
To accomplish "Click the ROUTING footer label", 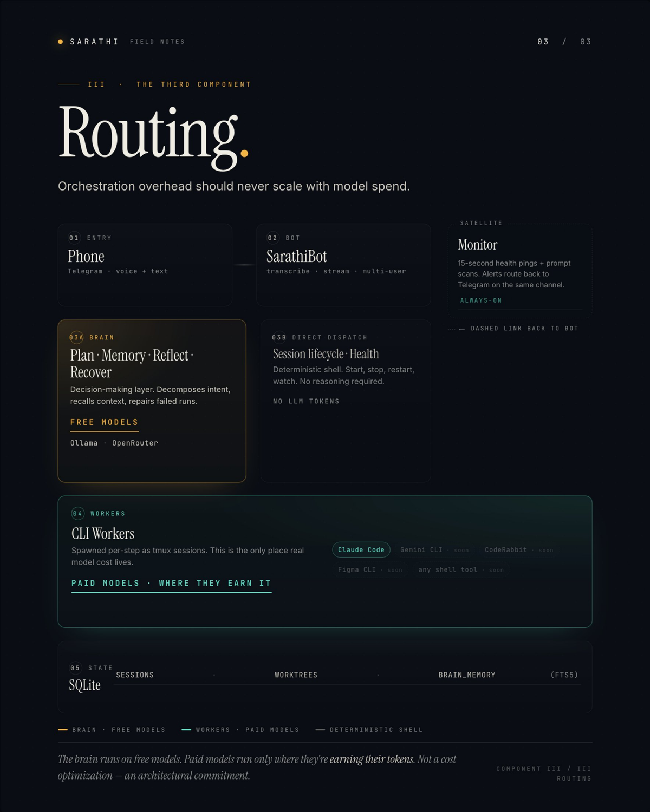I will 574,778.
